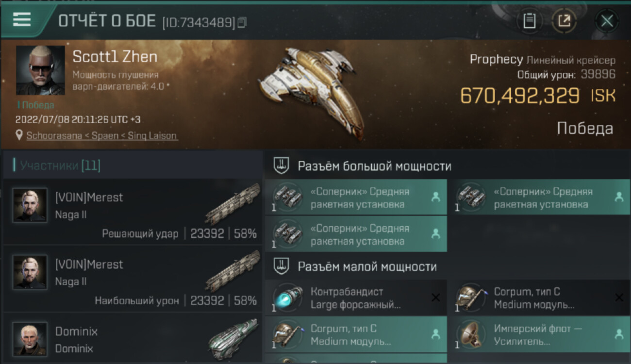Click the Prophecy ship image
Viewport: 631px width, 364px height.
click(x=311, y=92)
